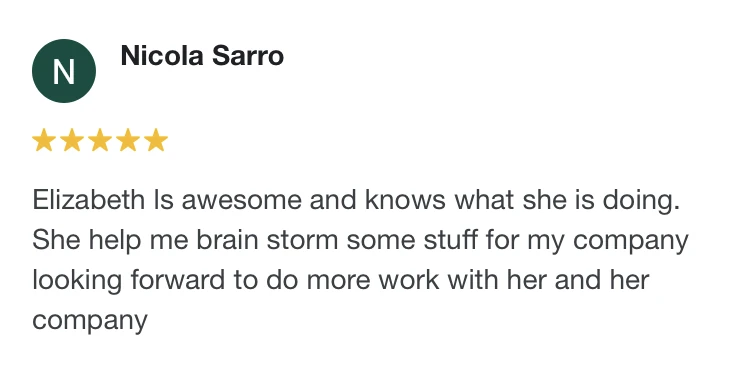Click the fifth yellow rating star
The image size is (750, 365).
pos(156,140)
